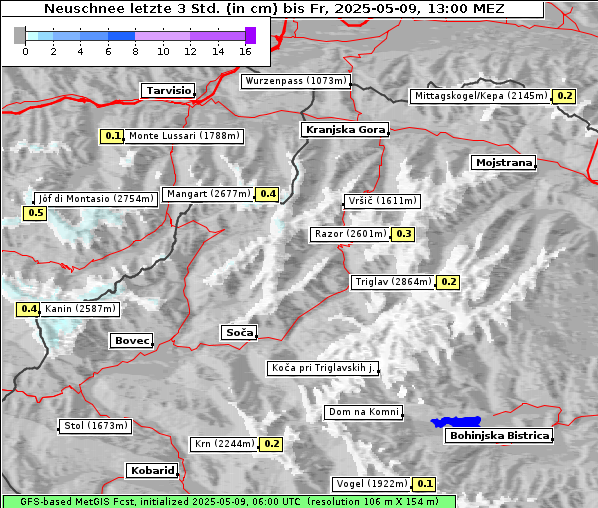Click the light pink 8-12 cm legend segment
The width and height of the screenshot is (598, 508).
[x=162, y=36]
